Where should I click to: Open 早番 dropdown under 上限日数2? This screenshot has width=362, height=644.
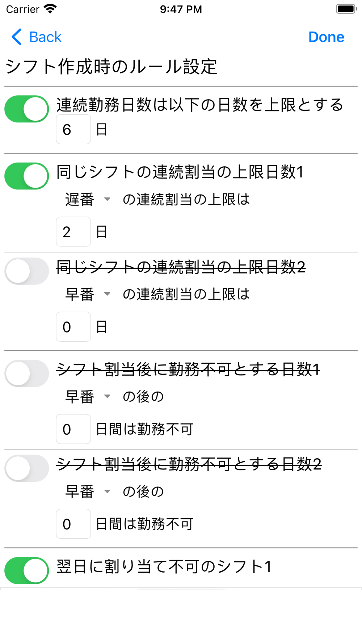click(88, 294)
